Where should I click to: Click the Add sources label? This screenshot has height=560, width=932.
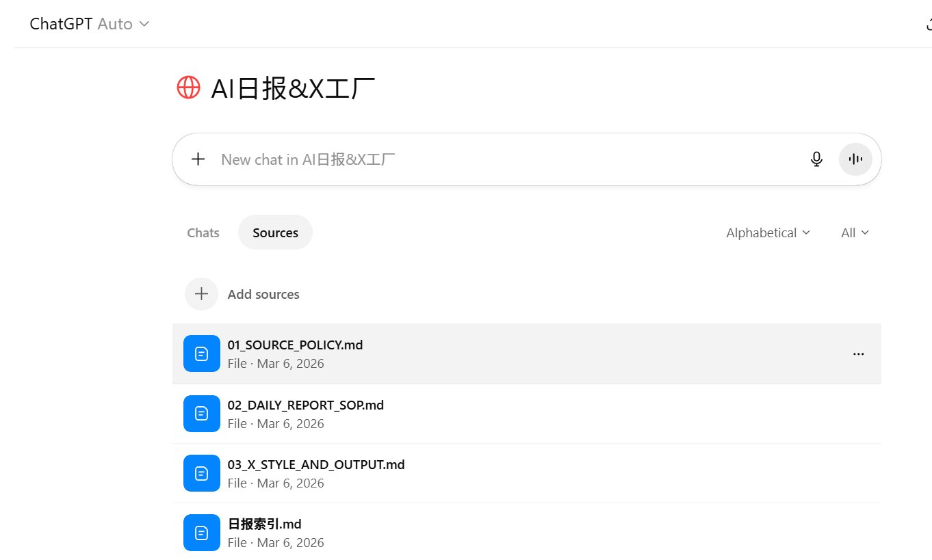click(263, 294)
